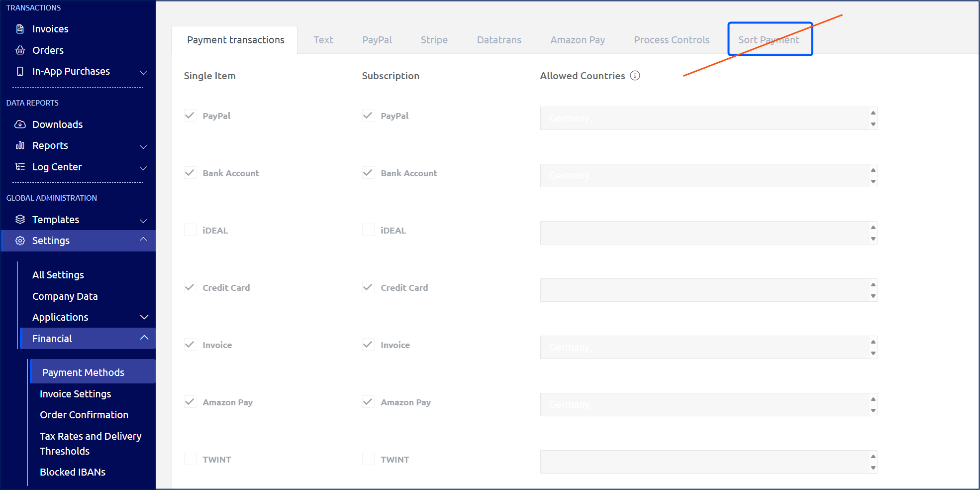
Task: Open Order Confirmation page
Action: [x=84, y=415]
